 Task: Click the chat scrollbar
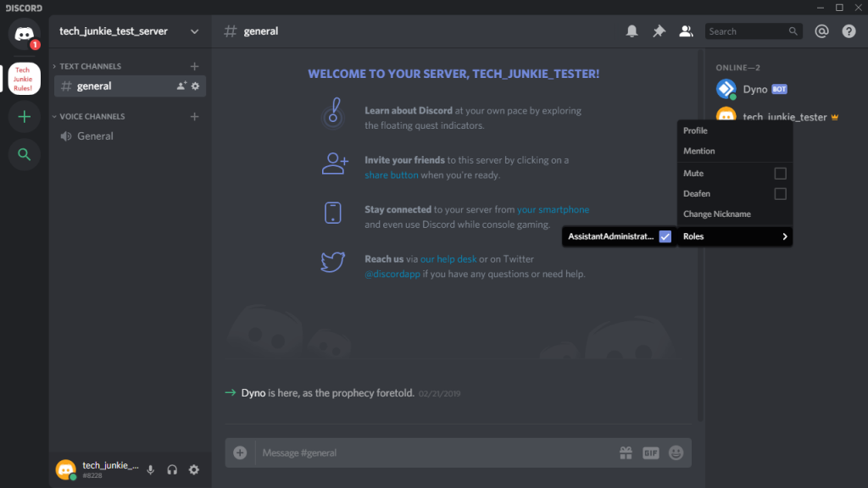(x=700, y=236)
